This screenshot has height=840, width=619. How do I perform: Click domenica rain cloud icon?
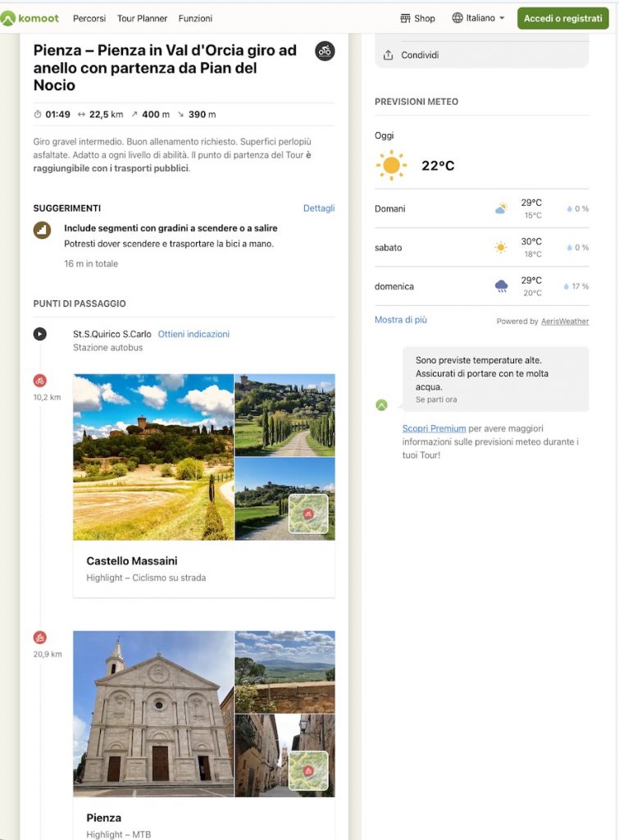[x=501, y=286]
